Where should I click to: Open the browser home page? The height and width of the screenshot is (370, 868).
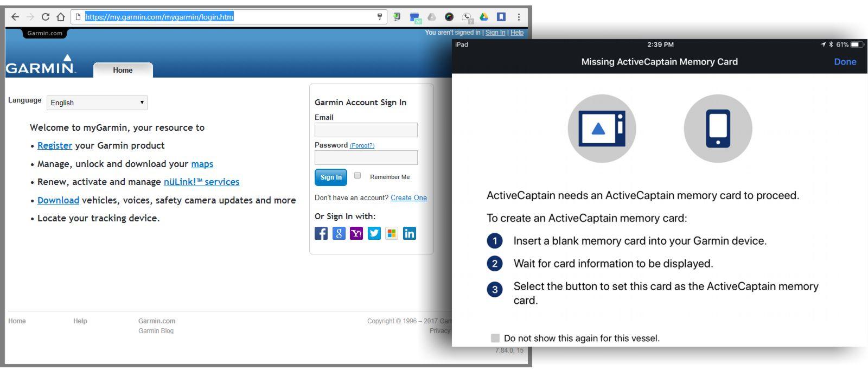(61, 17)
